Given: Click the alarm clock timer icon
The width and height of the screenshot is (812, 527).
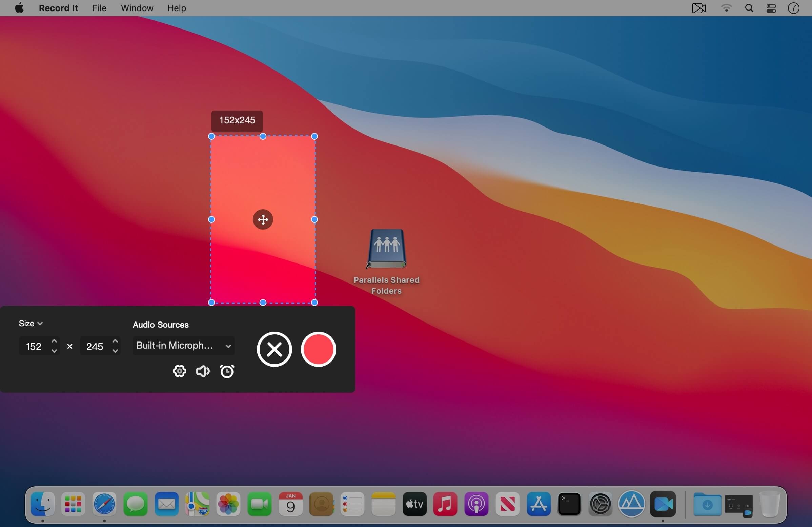Looking at the screenshot, I should coord(227,371).
